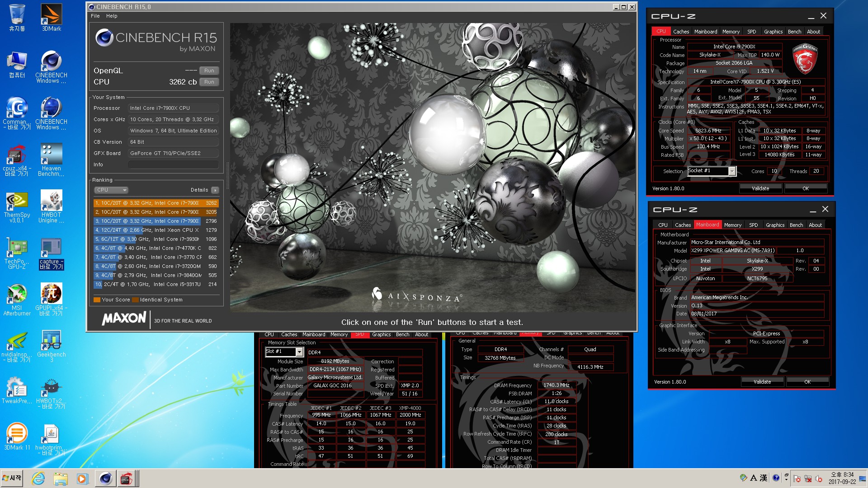Switch to CPU-Z taskbar button

(x=127, y=478)
